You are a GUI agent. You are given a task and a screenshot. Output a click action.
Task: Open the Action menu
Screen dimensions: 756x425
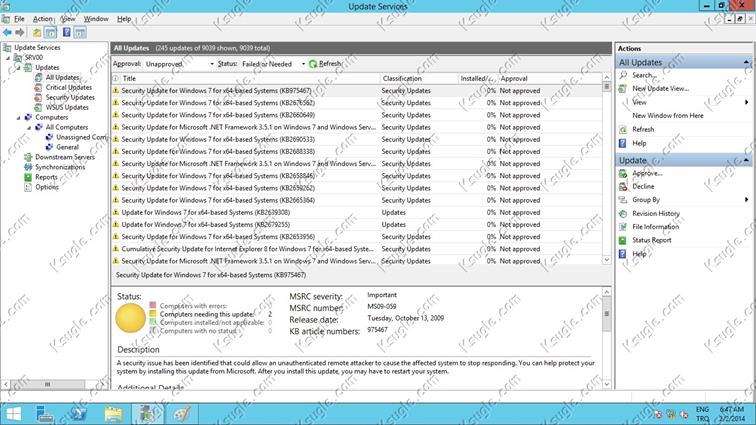coord(42,19)
